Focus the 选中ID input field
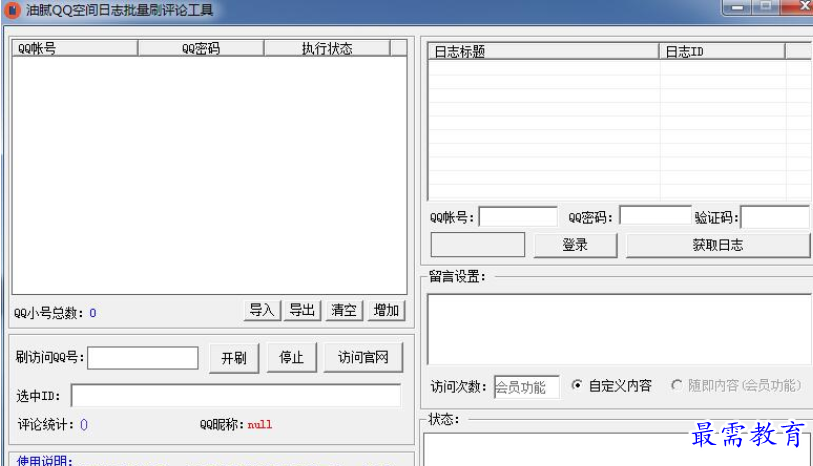This screenshot has height=466, width=813. [x=236, y=396]
